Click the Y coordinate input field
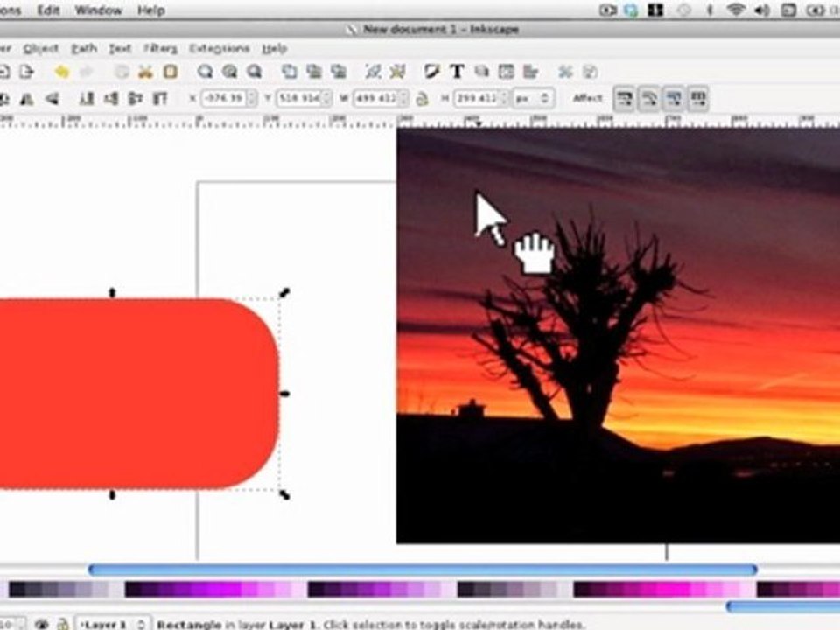This screenshot has height=630, width=840. click(x=299, y=99)
